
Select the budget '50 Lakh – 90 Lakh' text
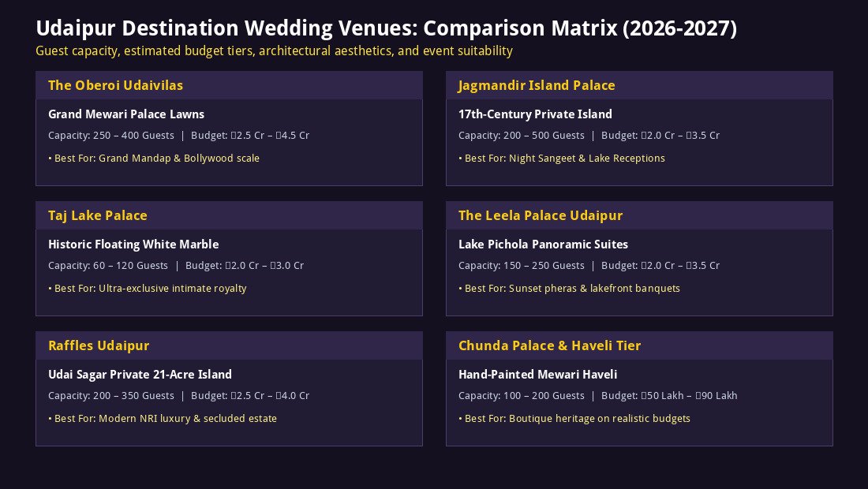669,395
